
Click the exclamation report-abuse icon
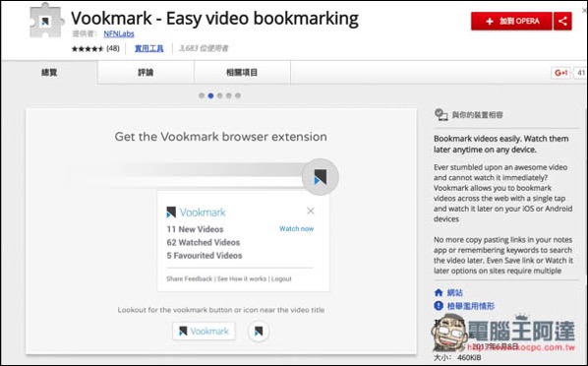pyautogui.click(x=439, y=306)
